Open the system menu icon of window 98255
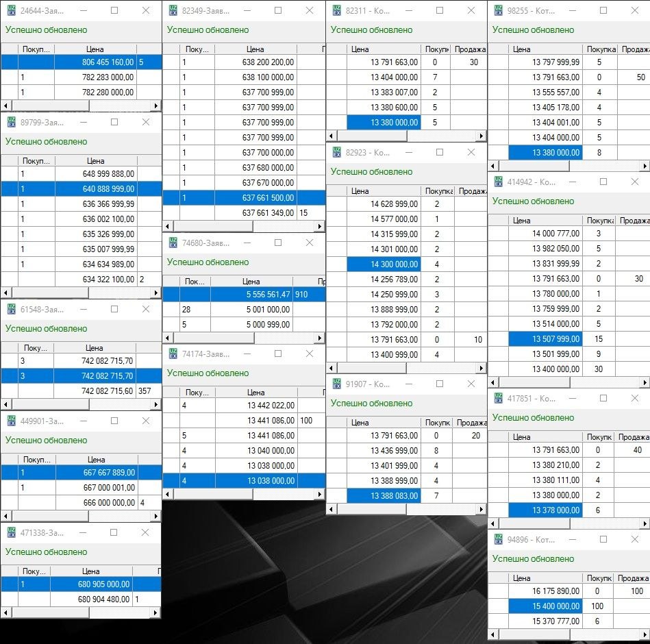This screenshot has width=650, height=644. pos(498,11)
